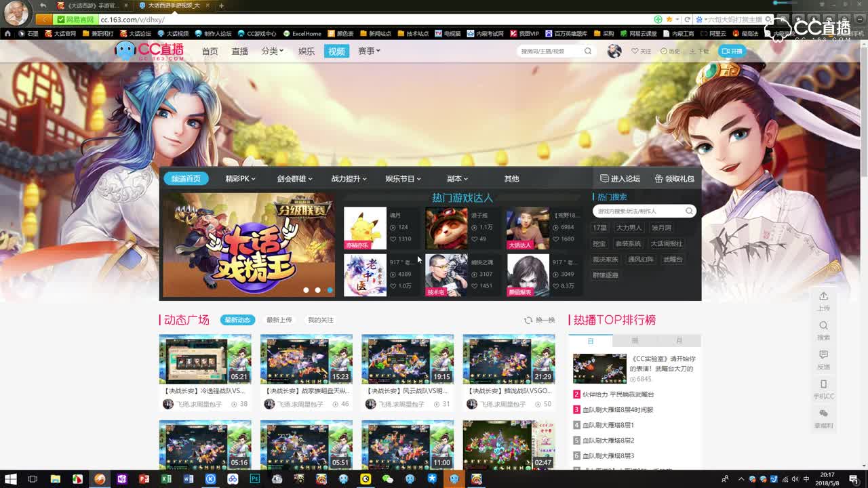Click the search magnifier in the top search box

coord(588,51)
